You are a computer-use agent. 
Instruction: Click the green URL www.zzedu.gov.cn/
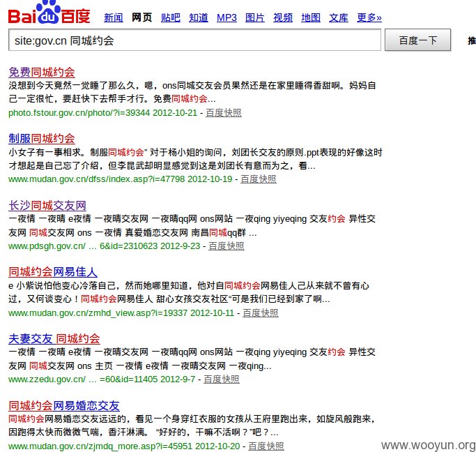47,379
